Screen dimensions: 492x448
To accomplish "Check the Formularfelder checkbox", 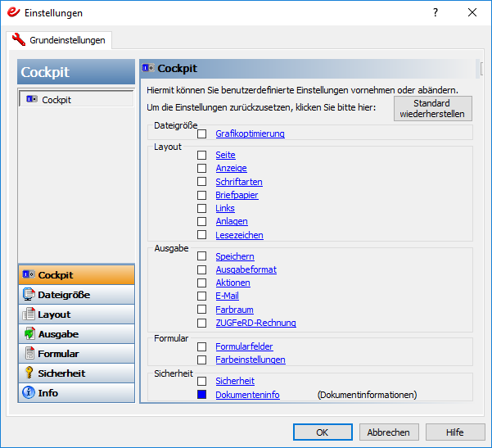I will point(201,346).
